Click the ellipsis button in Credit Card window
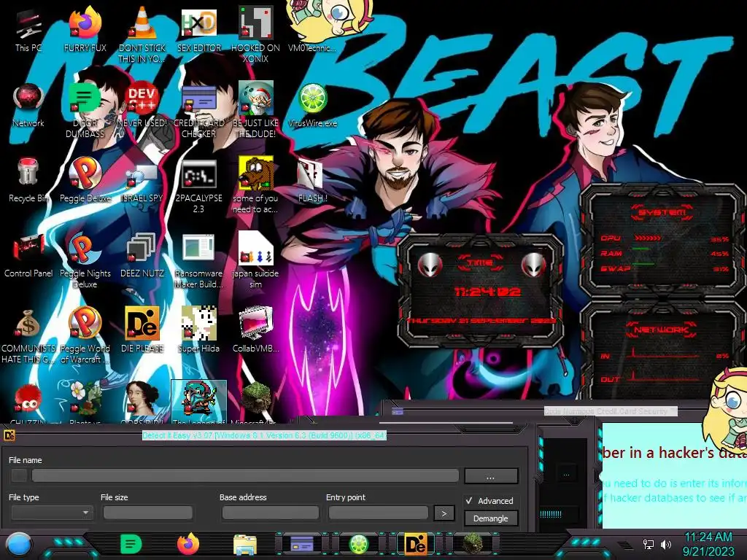This screenshot has width=747, height=560. [x=565, y=474]
